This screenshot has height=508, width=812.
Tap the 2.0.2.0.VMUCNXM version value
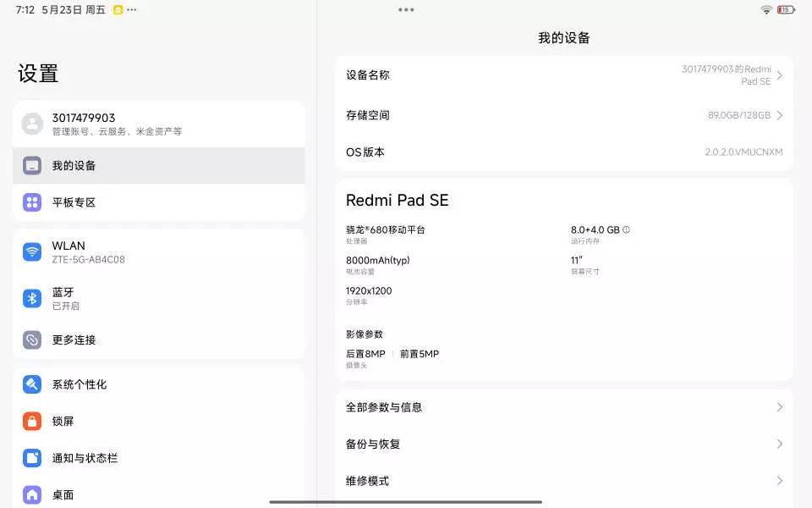tap(743, 152)
